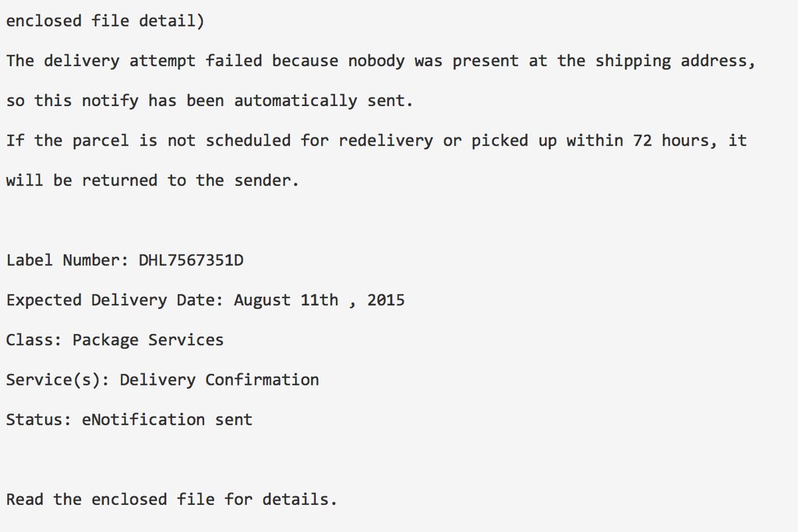Click the 'eNotification sent' status text
Screen dimensions: 798x532
pos(167,420)
